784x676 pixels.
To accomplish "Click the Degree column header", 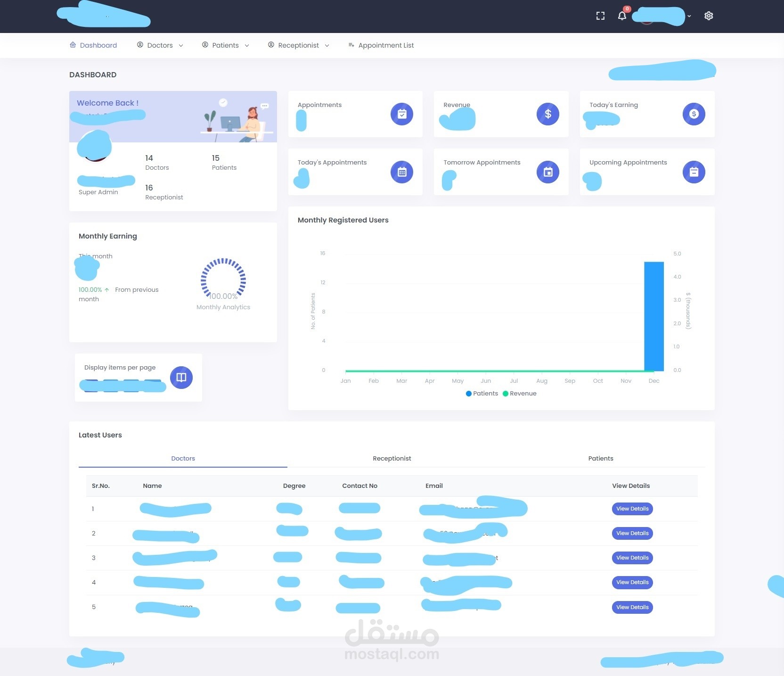I will coord(294,486).
